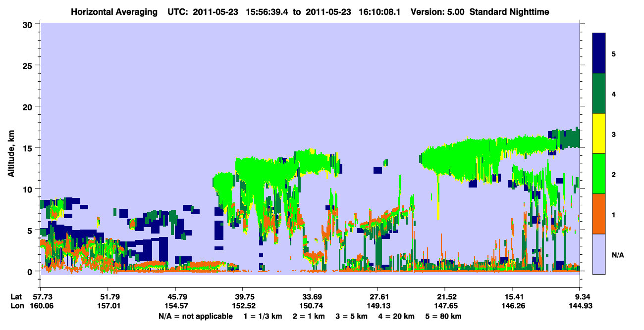
Task: Click the yellow level 3 color swatch
Action: (599, 134)
